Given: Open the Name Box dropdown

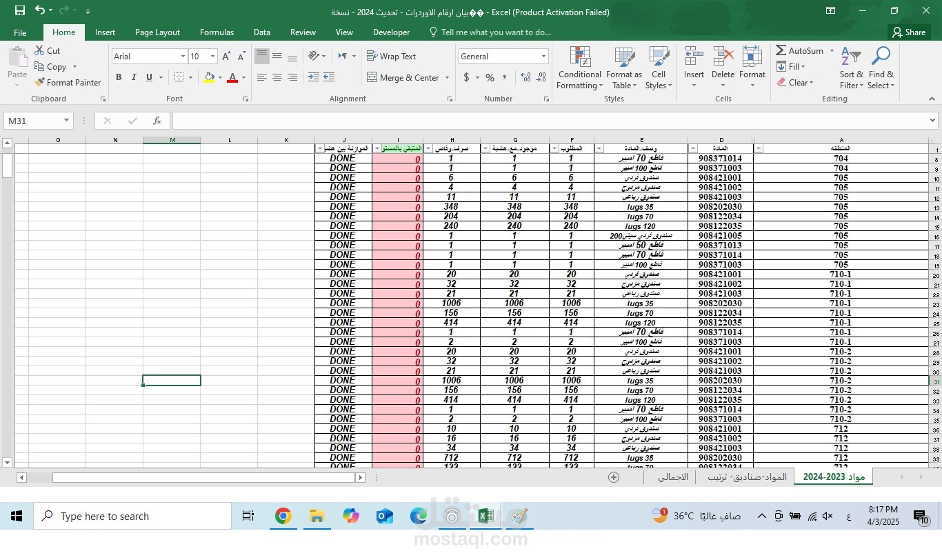Looking at the screenshot, I should tap(66, 121).
